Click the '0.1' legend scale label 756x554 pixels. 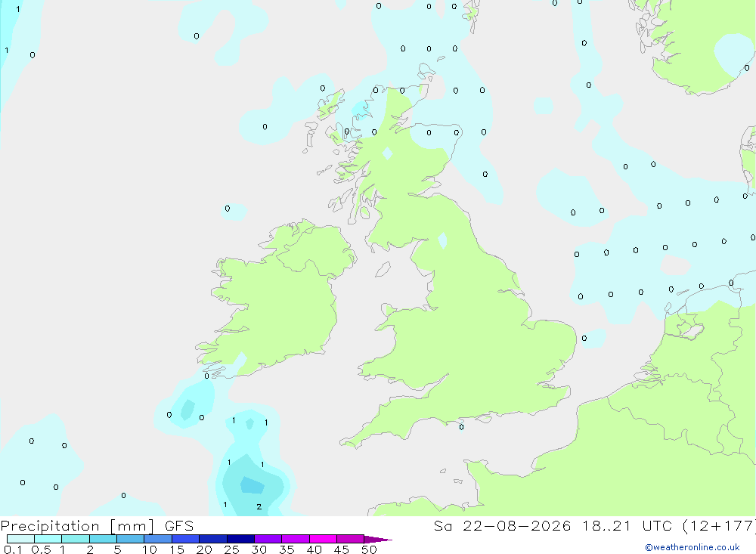point(13,549)
